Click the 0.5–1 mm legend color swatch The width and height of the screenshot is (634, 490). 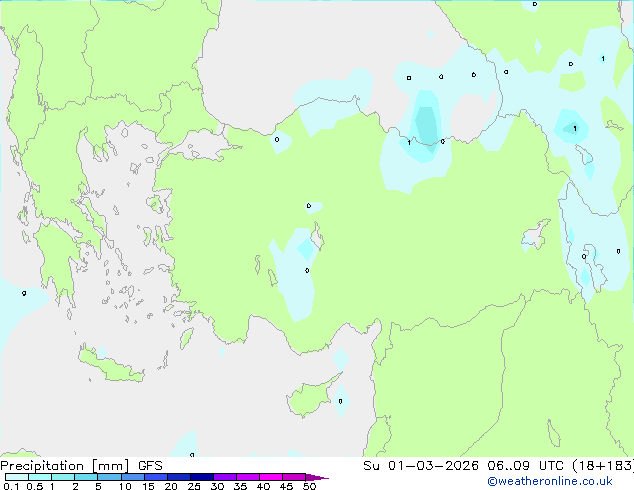point(40,477)
